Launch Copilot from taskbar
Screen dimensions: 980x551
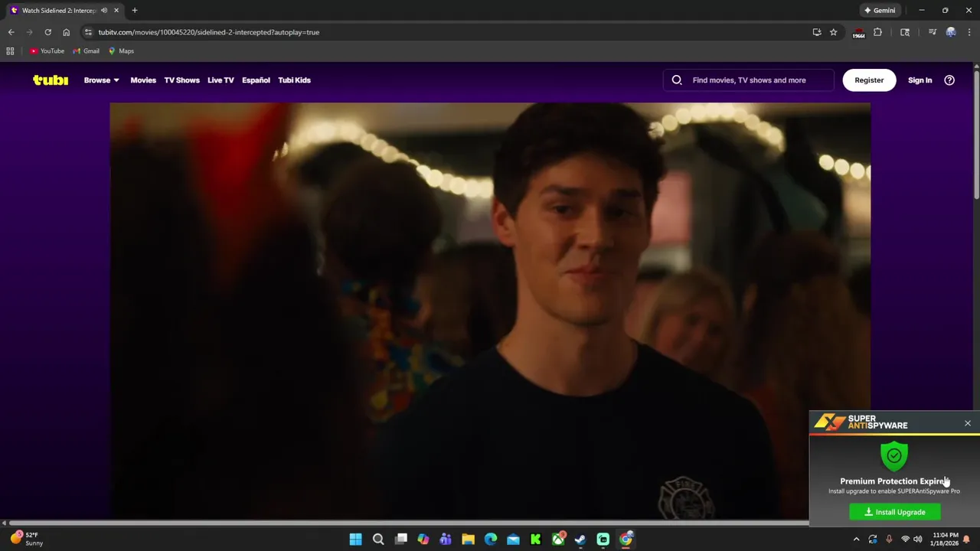(423, 540)
